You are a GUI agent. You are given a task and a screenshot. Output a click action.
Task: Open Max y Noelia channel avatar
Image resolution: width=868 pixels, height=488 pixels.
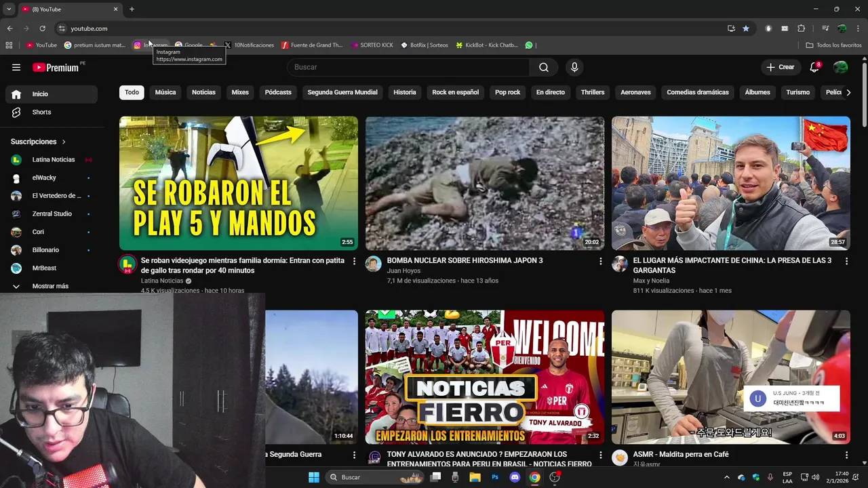tap(620, 264)
